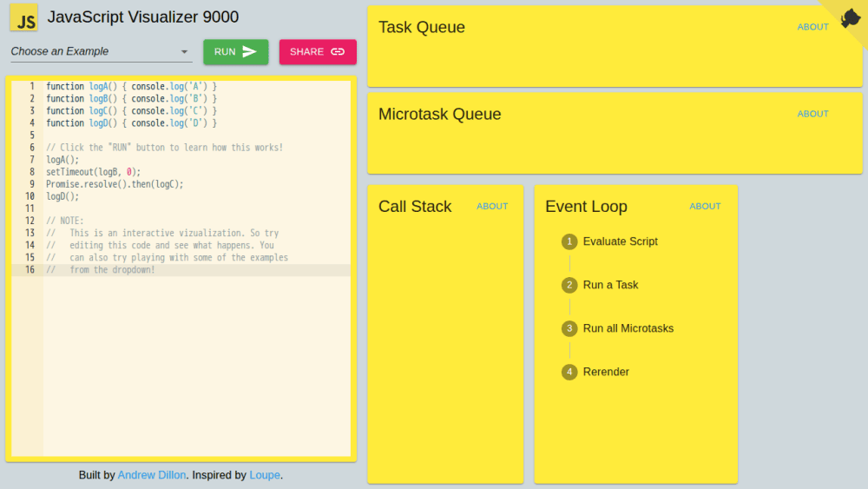Click the comment about the RUN button
This screenshot has width=868, height=489.
click(x=164, y=148)
